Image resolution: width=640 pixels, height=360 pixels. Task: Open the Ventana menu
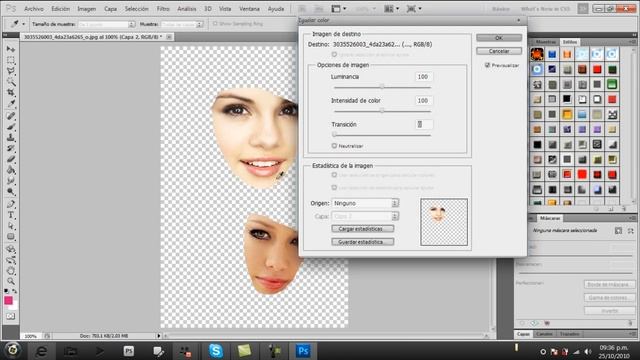click(249, 9)
